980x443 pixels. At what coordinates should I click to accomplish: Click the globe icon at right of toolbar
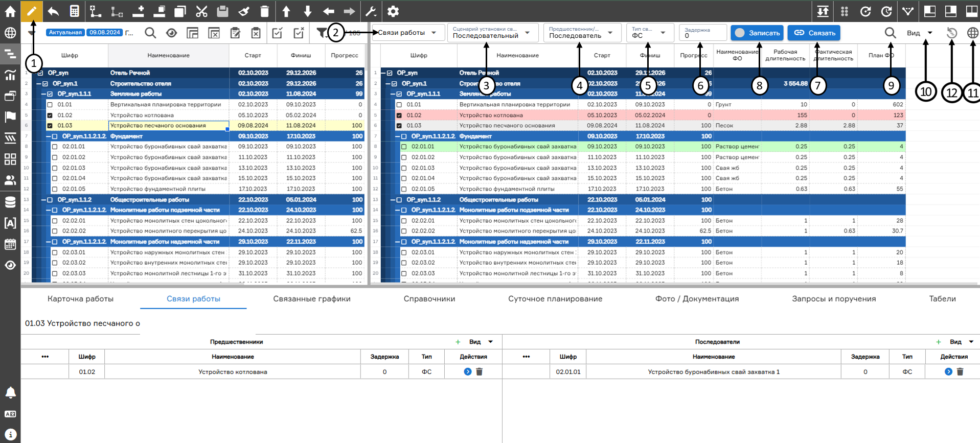973,33
